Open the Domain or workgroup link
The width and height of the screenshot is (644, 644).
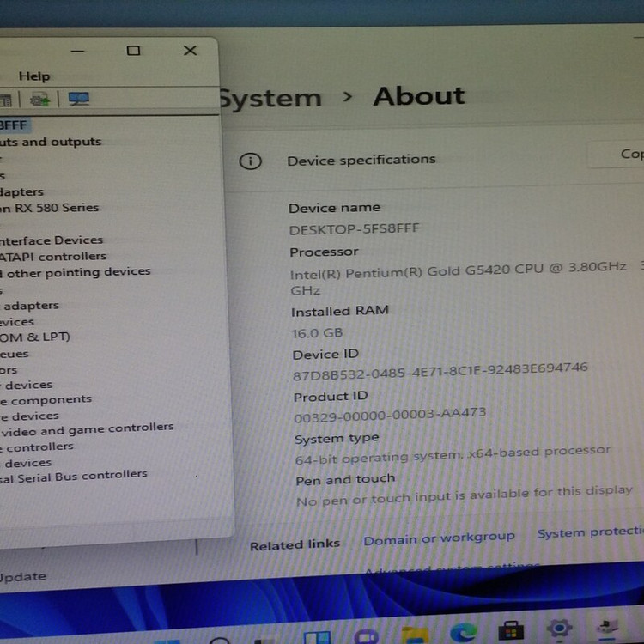[x=439, y=538]
